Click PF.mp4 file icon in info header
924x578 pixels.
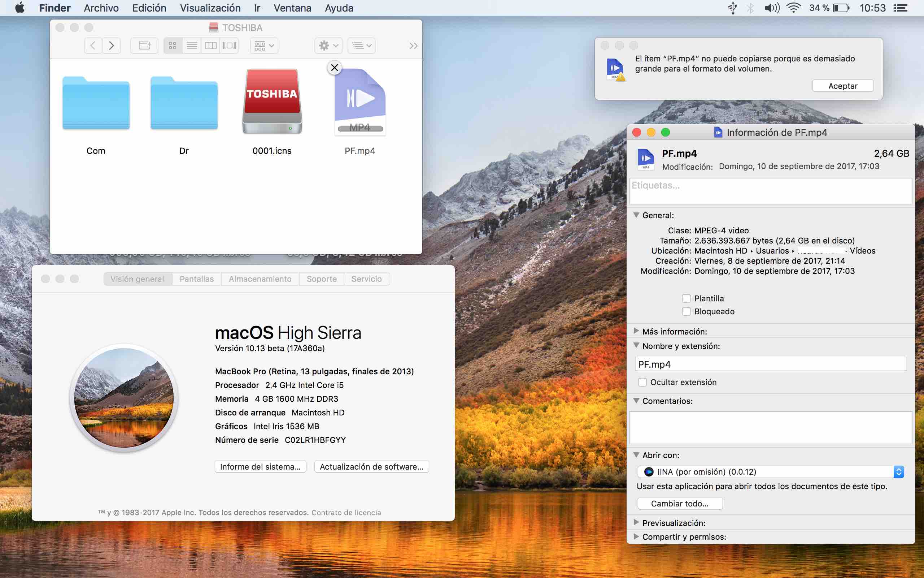(x=646, y=159)
